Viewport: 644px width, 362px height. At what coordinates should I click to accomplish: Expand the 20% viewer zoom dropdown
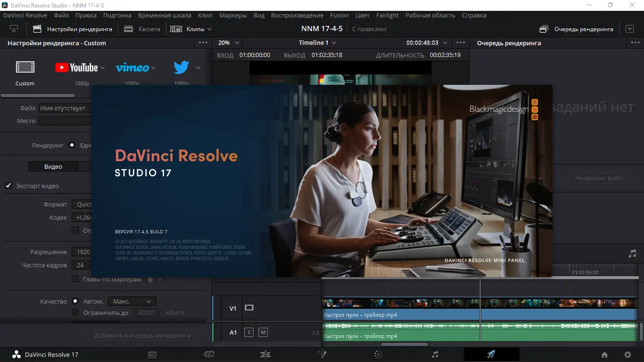coord(229,43)
